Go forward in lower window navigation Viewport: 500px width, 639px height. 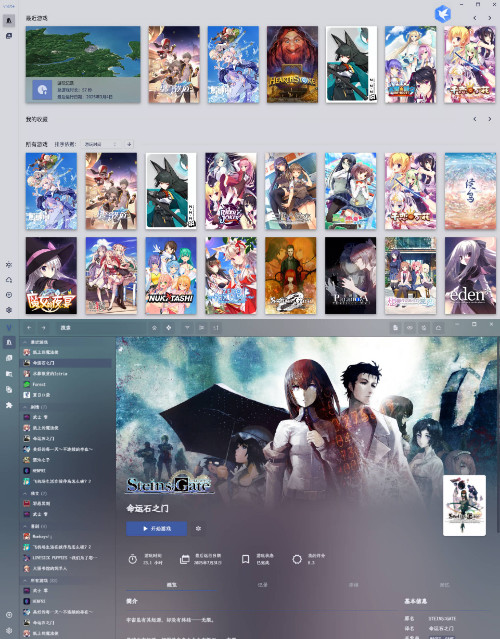[43, 328]
